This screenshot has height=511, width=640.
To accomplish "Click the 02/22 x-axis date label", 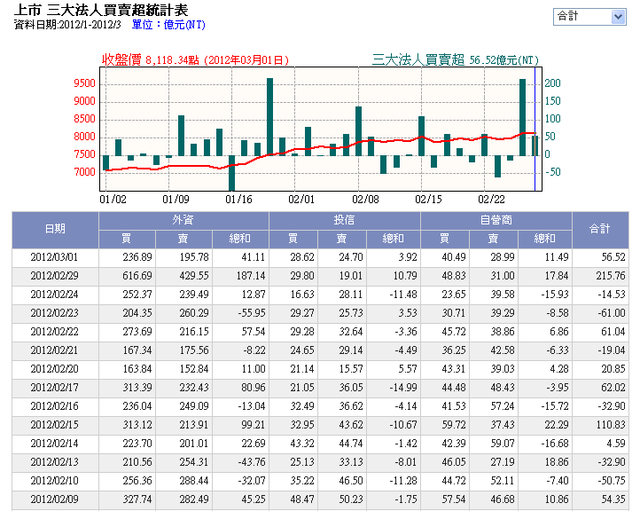I will click(x=491, y=199).
